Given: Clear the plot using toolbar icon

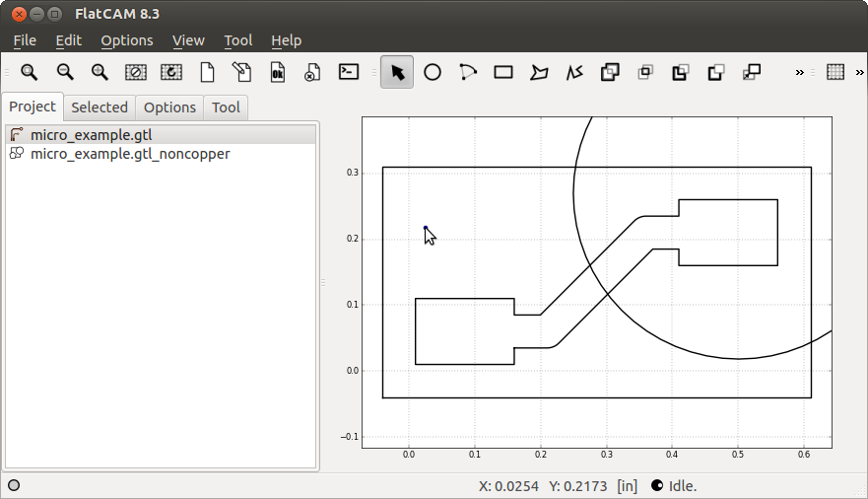Looking at the screenshot, I should tap(136, 72).
